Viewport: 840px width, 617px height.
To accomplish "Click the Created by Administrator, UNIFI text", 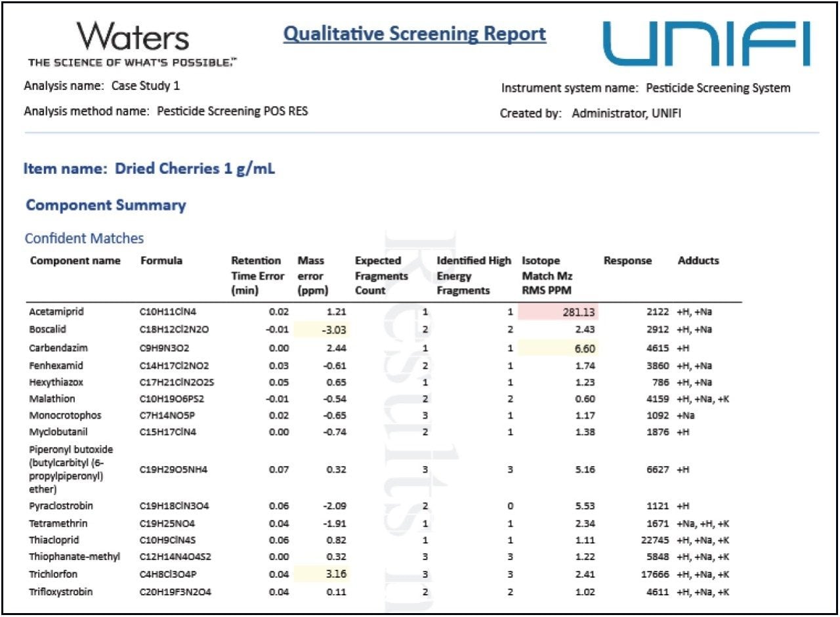I will pos(591,113).
